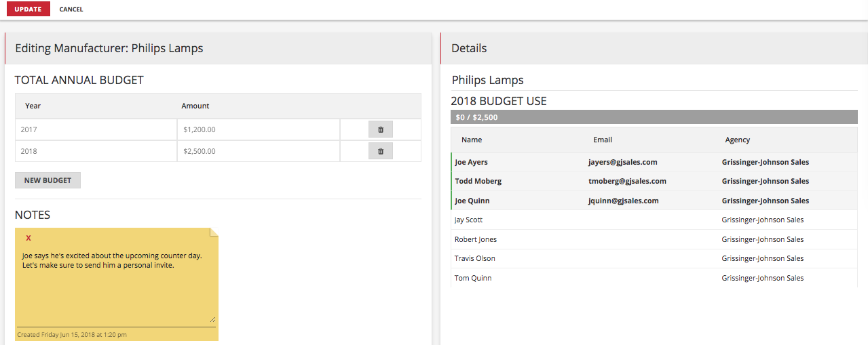
Task: Click the Year column header
Action: coord(33,106)
